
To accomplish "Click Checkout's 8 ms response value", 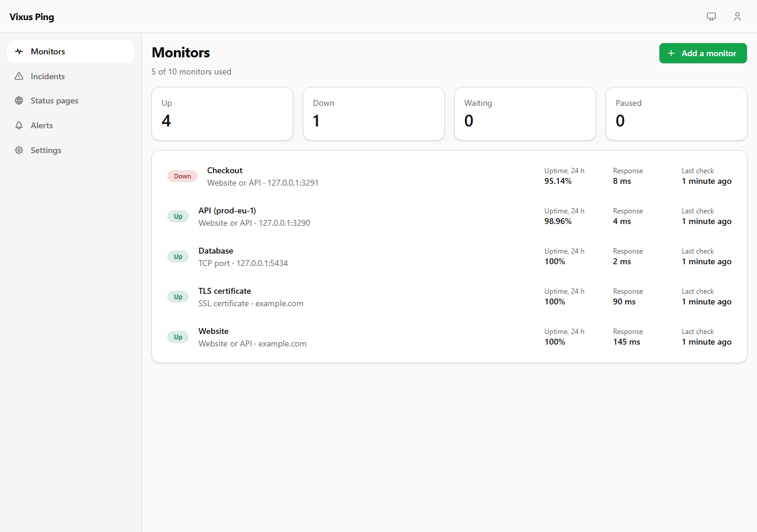I will coord(622,181).
